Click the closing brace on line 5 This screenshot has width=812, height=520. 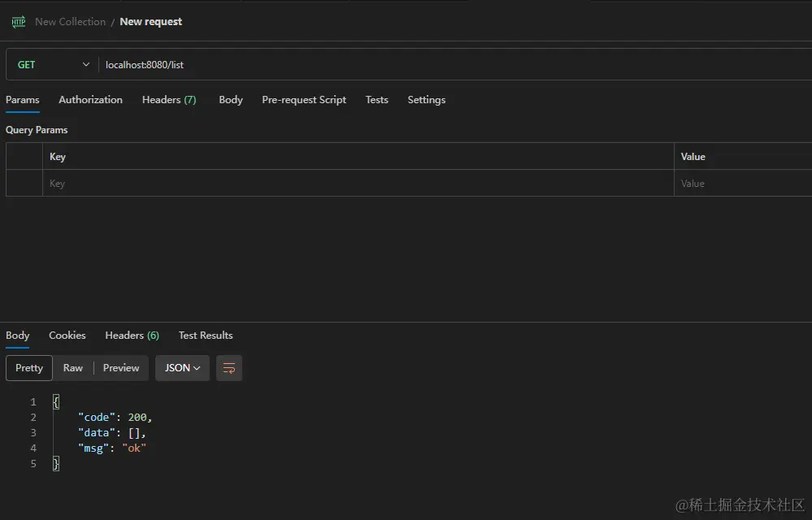click(56, 464)
